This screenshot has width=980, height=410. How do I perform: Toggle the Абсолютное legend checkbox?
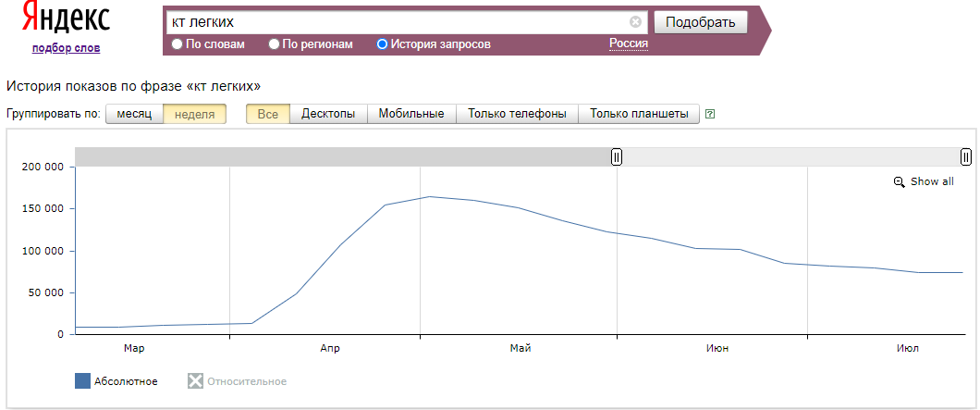click(82, 381)
